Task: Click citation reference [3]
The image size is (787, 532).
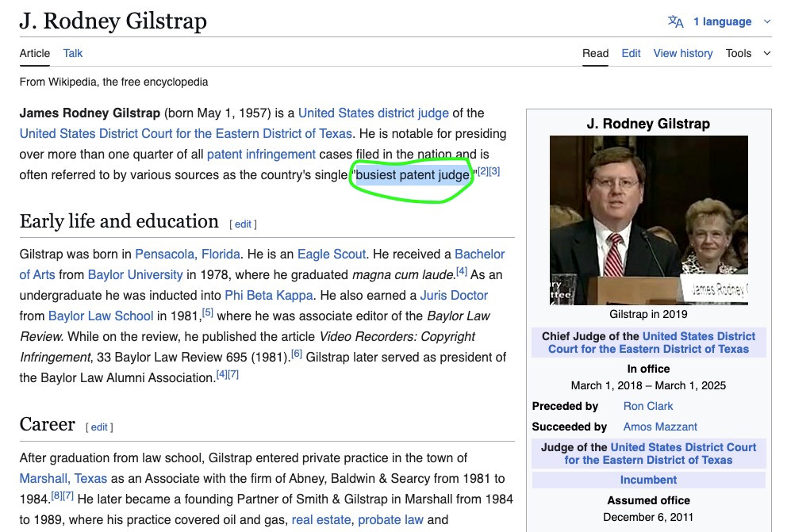Action: click(x=494, y=171)
